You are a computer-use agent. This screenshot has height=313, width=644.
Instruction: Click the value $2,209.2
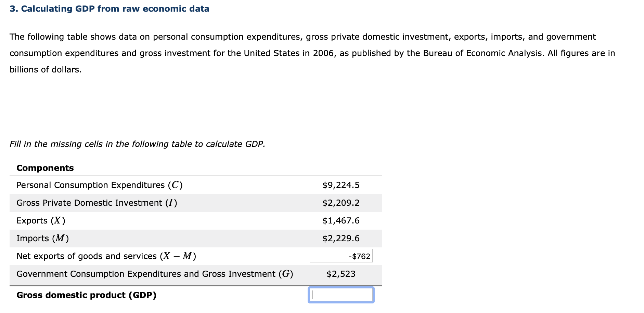point(340,203)
